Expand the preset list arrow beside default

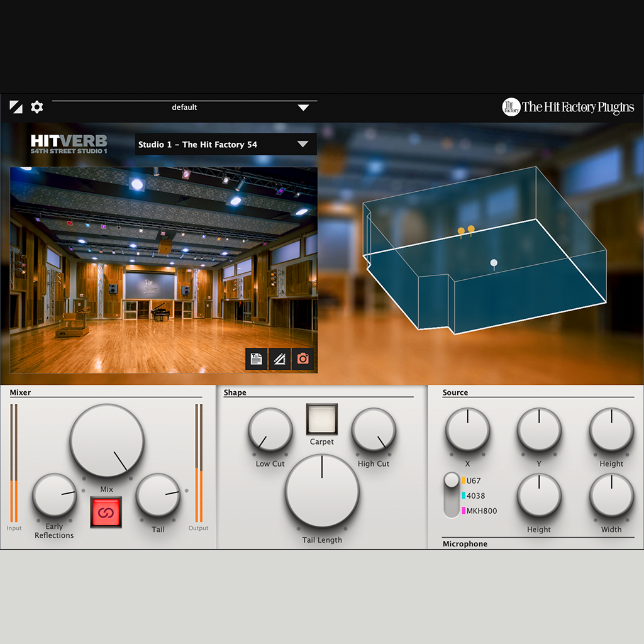tap(303, 108)
